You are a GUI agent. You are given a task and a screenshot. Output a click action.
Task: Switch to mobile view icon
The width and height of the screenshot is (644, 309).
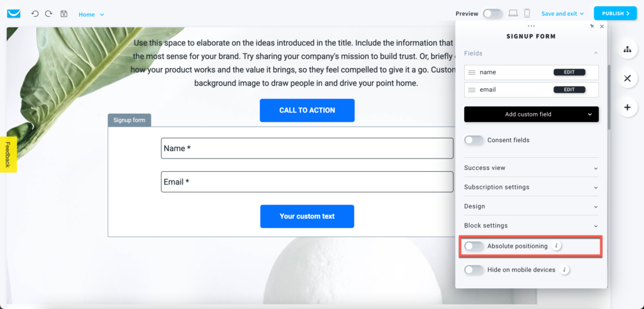(527, 13)
